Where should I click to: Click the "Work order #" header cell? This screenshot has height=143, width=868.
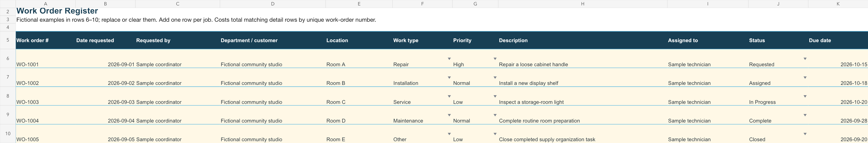pyautogui.click(x=45, y=40)
